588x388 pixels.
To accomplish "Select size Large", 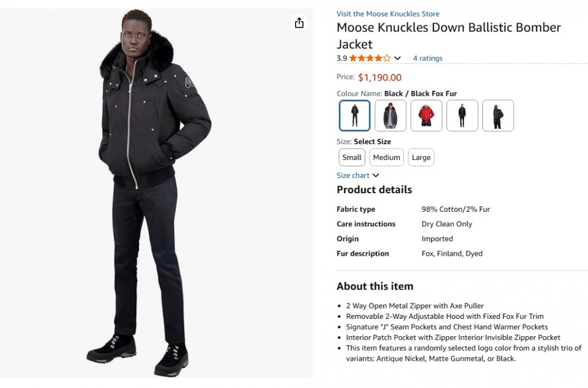I will tap(421, 157).
